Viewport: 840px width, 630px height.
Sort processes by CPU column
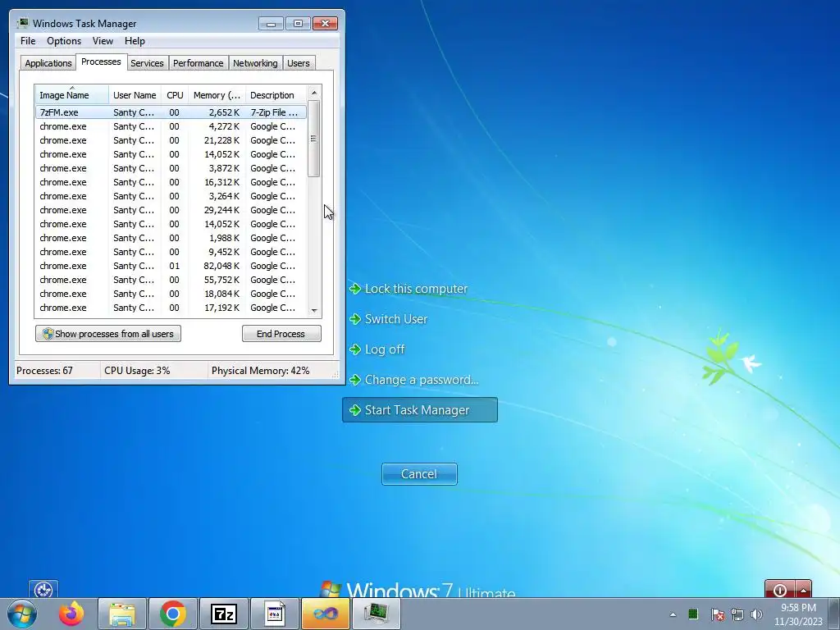point(176,95)
